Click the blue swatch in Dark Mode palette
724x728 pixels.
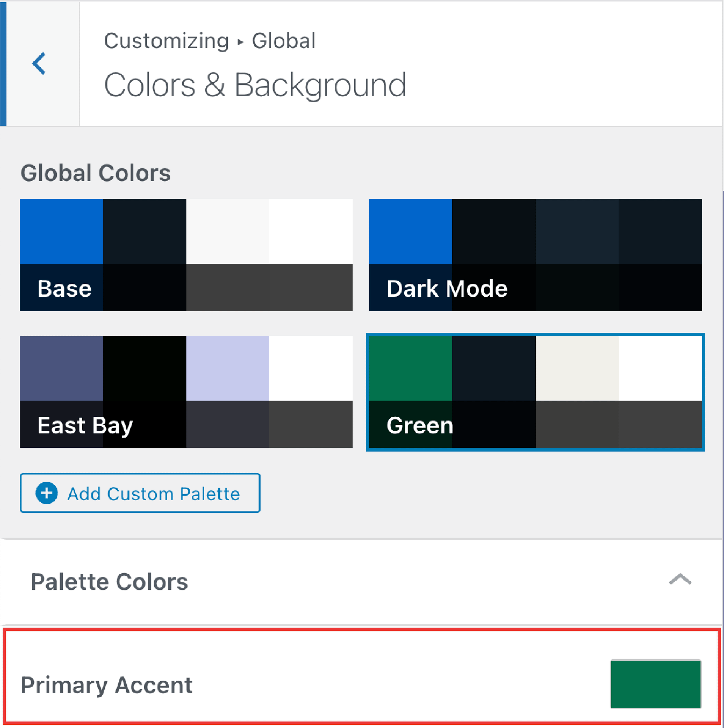point(411,231)
